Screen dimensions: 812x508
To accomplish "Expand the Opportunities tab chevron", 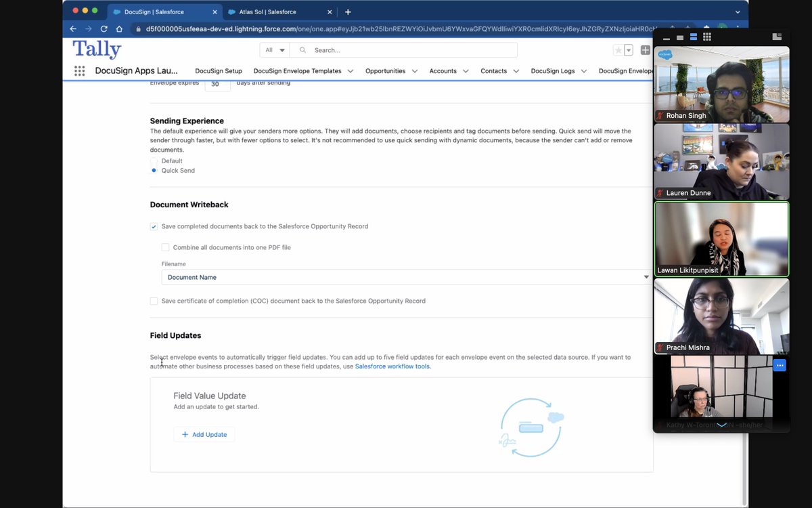I will 414,71.
